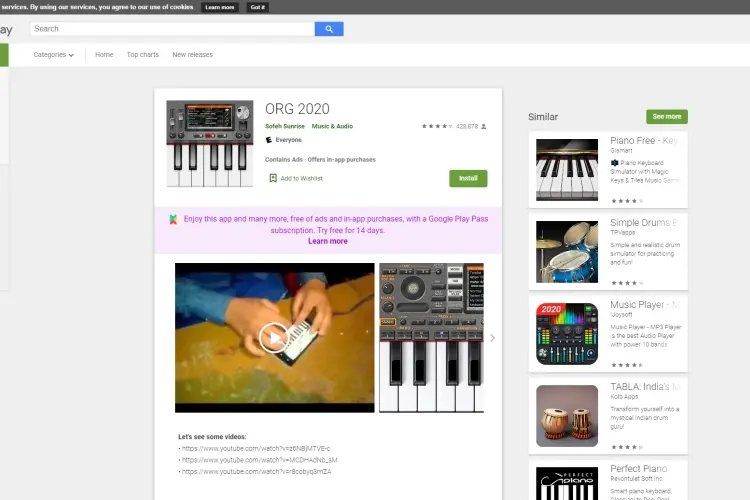750x500 pixels.
Task: Click the Piano Free star rating
Action: (627, 201)
